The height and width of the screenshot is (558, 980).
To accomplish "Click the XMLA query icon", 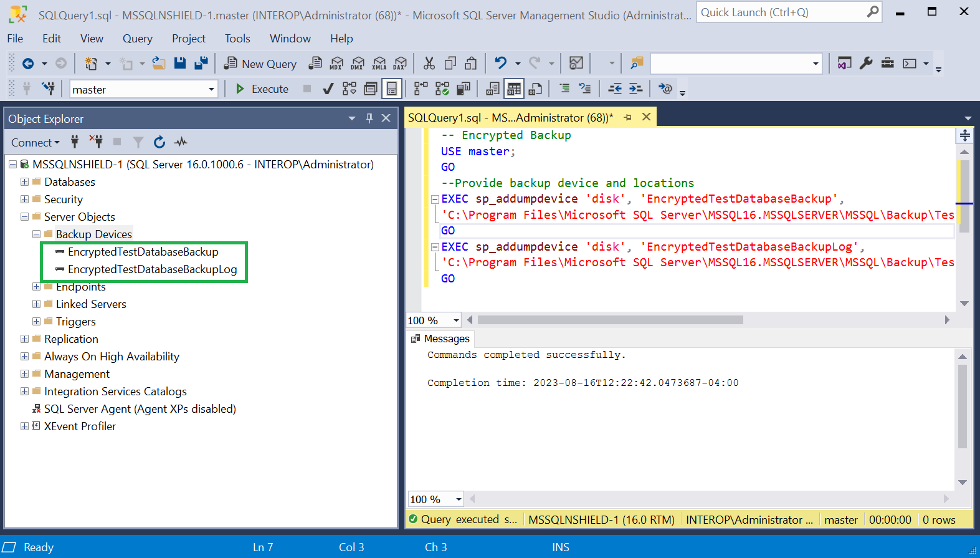I will pos(379,63).
